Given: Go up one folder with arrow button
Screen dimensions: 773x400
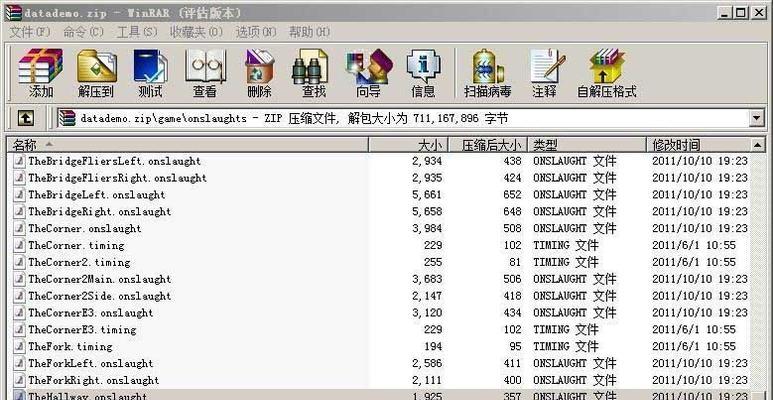Looking at the screenshot, I should tap(26, 118).
